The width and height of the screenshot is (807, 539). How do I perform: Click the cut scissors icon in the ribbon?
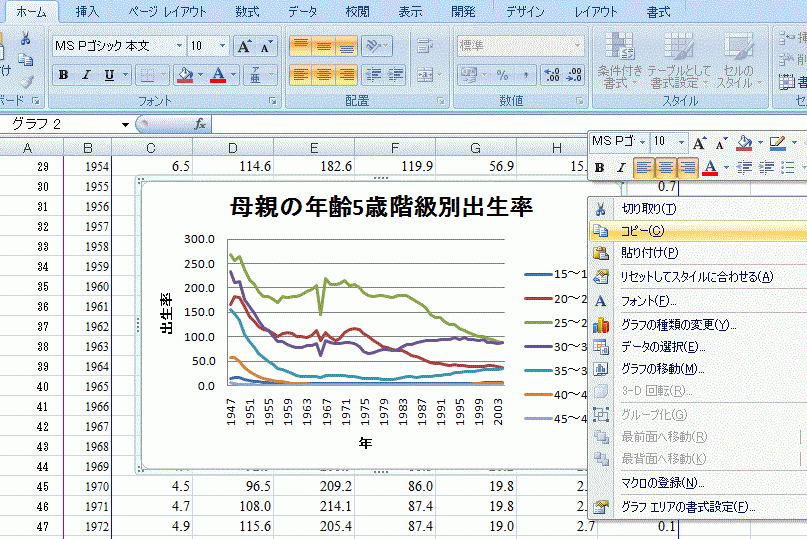(x=26, y=38)
